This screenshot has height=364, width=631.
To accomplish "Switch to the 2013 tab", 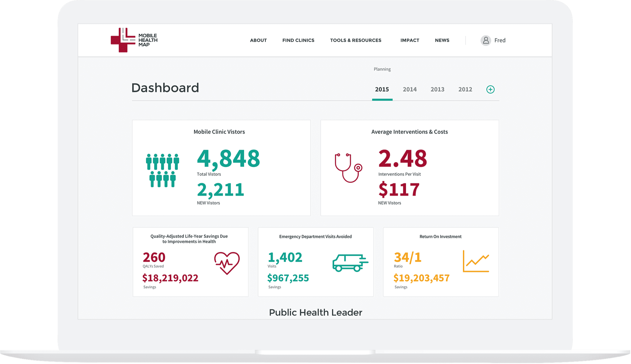I will click(437, 90).
